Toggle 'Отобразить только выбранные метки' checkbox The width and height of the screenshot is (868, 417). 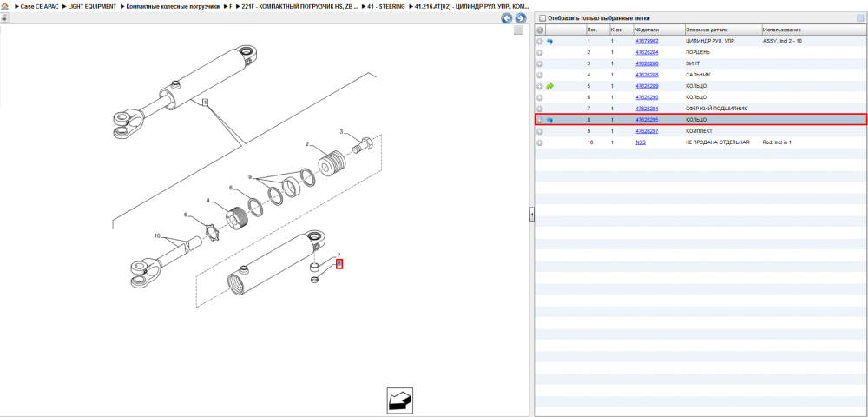(542, 17)
